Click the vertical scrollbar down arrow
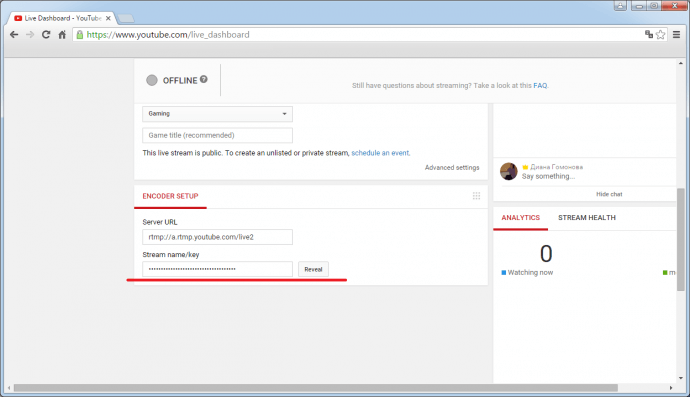The height and width of the screenshot is (397, 690). click(x=681, y=378)
